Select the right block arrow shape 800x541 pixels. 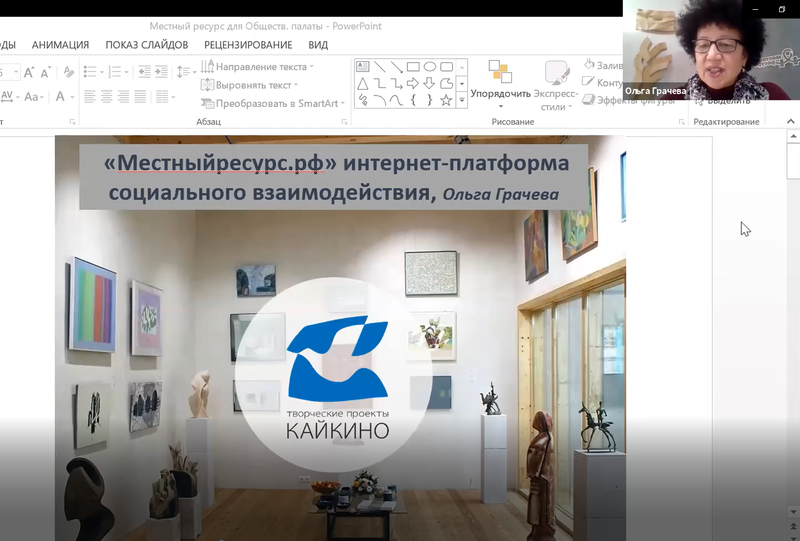click(413, 83)
